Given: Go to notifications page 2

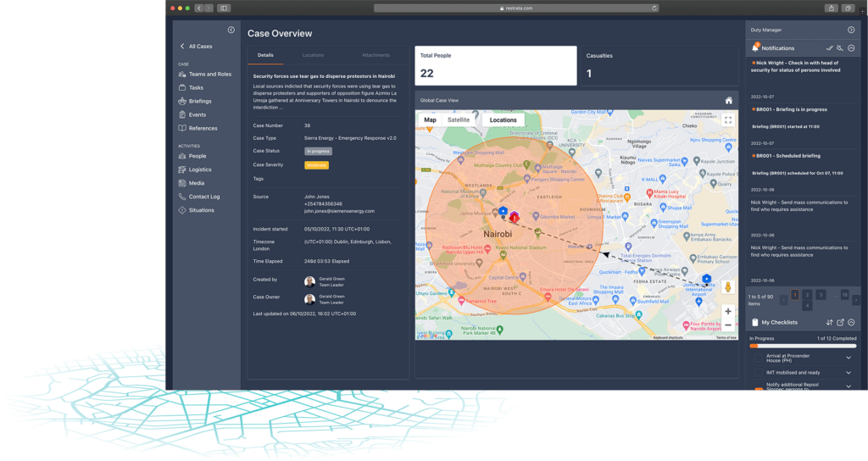Looking at the screenshot, I should coord(808,294).
